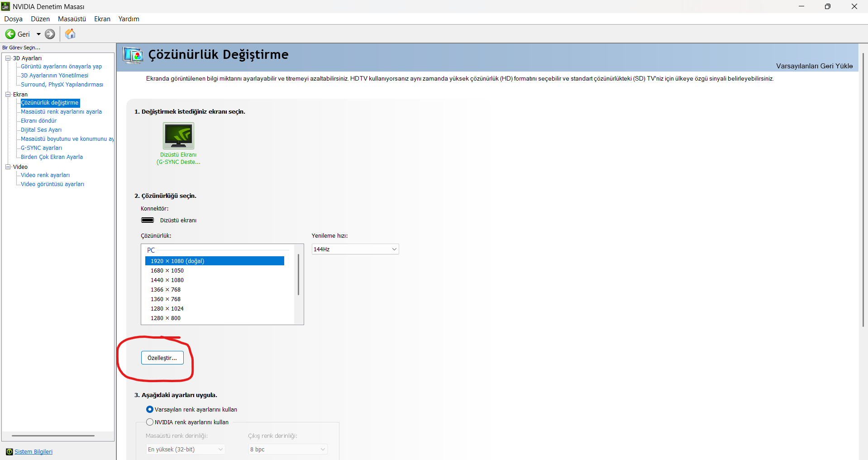Open Masaüstü renk ayarlarını ayarla
Viewport: 868px width, 460px height.
pyautogui.click(x=61, y=112)
